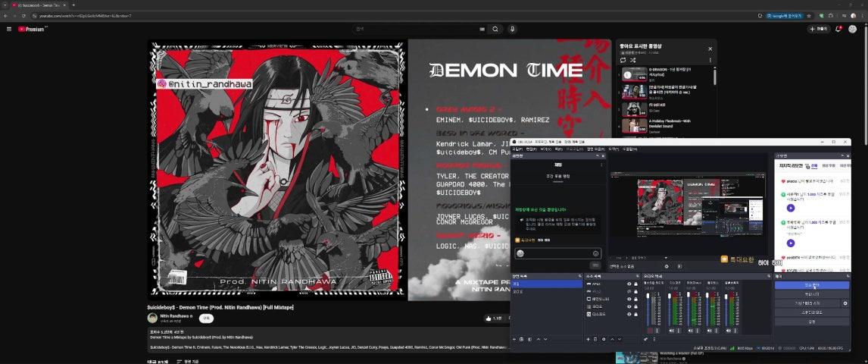
Task: Open the OBS 도움말(H) menu
Action: (629, 149)
